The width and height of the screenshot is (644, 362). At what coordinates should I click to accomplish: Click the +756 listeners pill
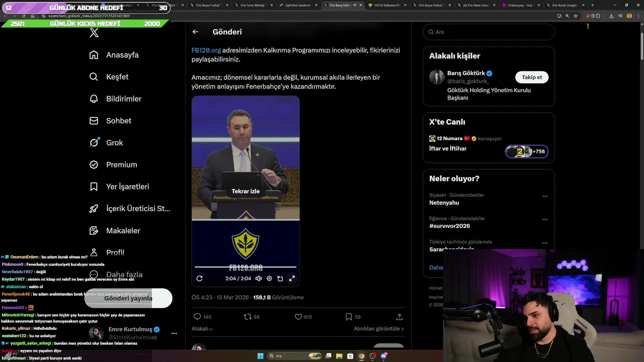coord(527,151)
